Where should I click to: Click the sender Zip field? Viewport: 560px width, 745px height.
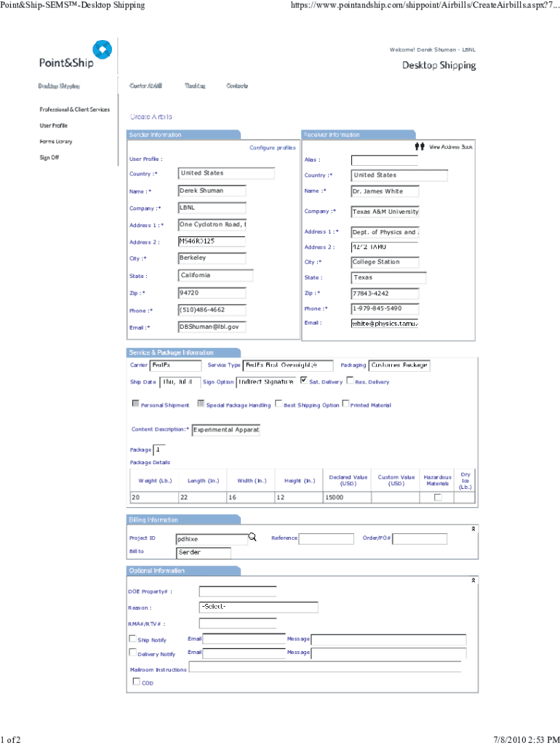(212, 293)
